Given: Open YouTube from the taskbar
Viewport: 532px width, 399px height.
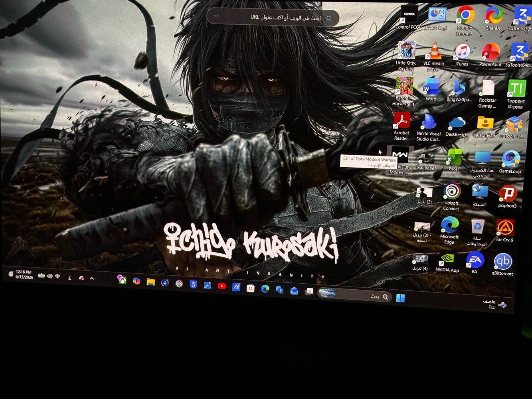Looking at the screenshot, I should (222, 286).
